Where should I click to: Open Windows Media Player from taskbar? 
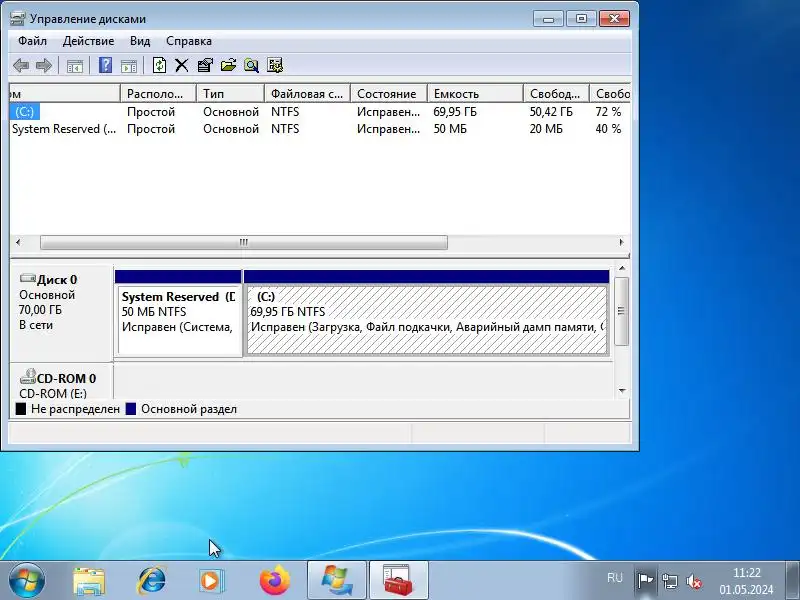tap(212, 581)
